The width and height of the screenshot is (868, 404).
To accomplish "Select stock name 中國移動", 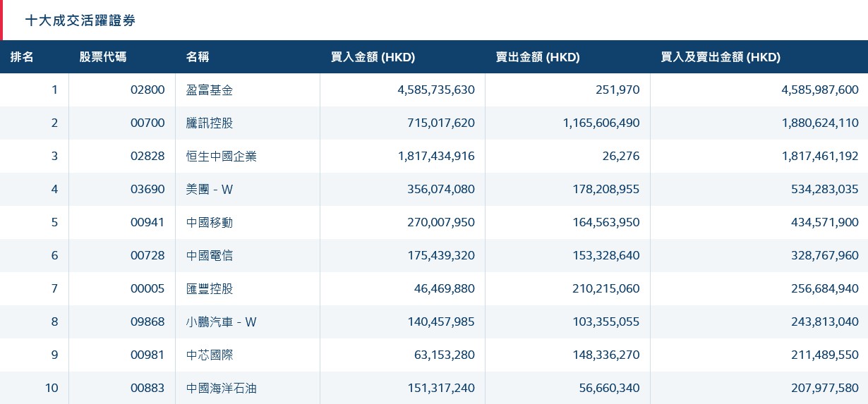I will [x=210, y=222].
